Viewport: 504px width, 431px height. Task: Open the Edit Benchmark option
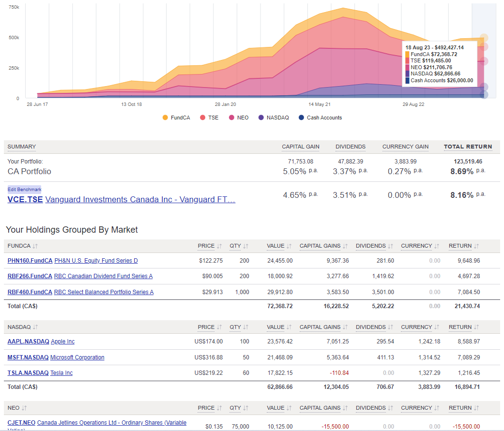[x=24, y=189]
